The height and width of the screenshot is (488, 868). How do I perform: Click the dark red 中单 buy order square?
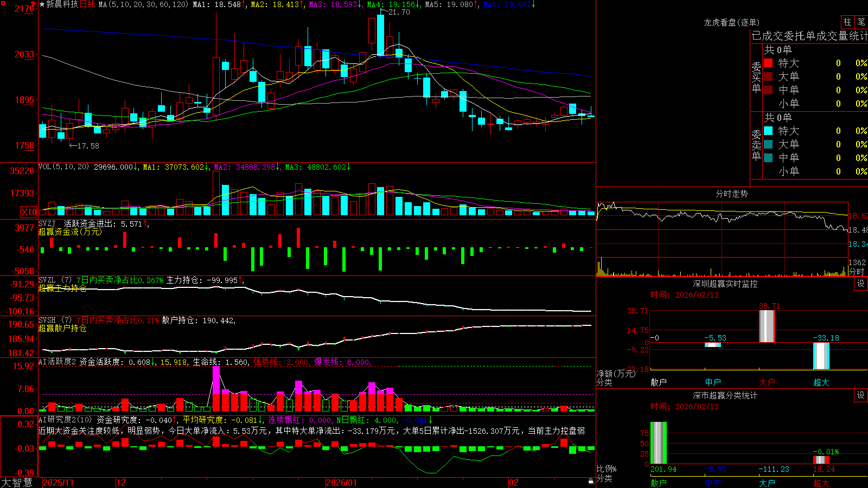[768, 90]
